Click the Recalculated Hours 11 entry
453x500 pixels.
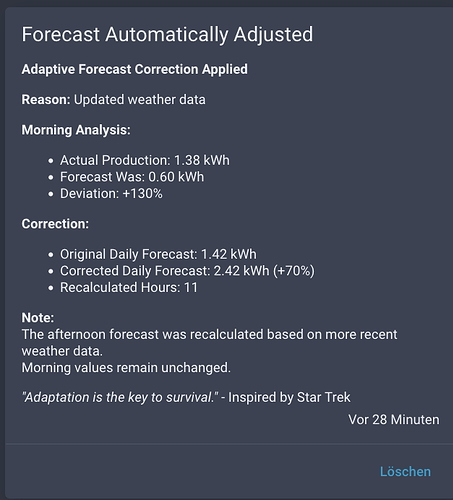coord(129,288)
